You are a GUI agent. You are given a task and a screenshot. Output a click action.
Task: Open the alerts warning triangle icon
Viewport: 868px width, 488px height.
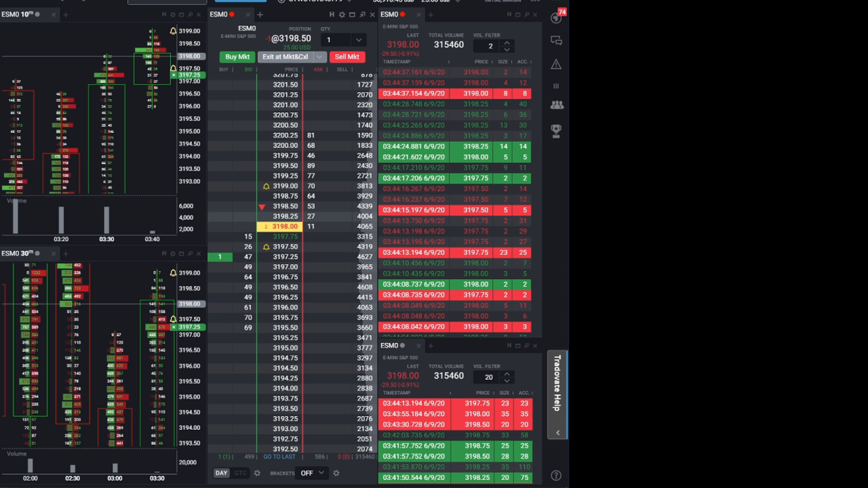click(x=556, y=64)
